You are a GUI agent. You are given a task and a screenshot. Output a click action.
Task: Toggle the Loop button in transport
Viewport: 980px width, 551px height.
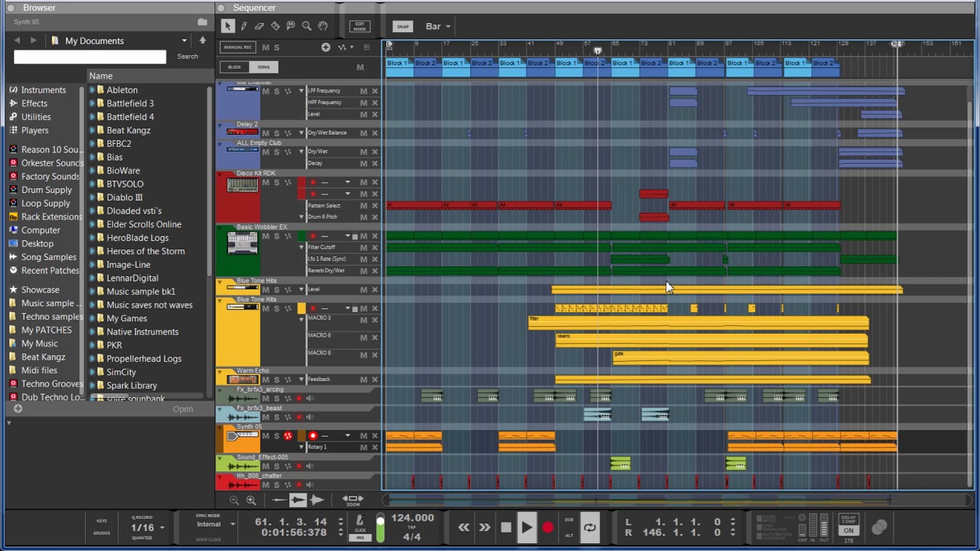(590, 527)
